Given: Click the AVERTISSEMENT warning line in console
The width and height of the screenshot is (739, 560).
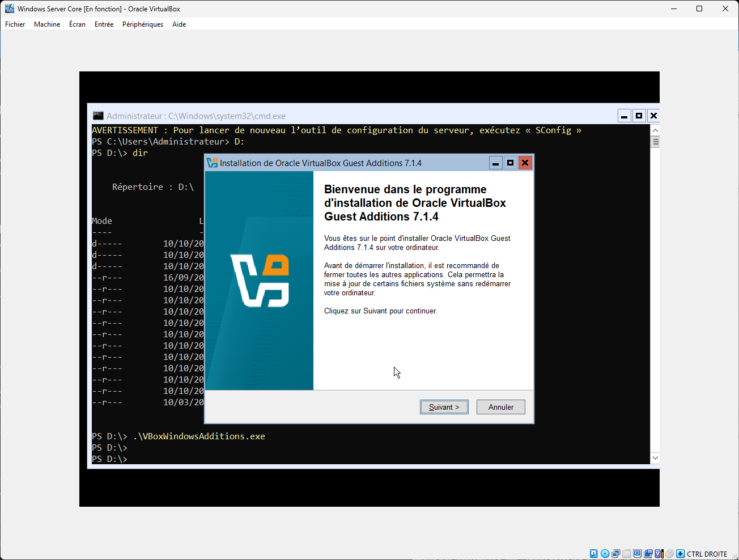Looking at the screenshot, I should 337,130.
